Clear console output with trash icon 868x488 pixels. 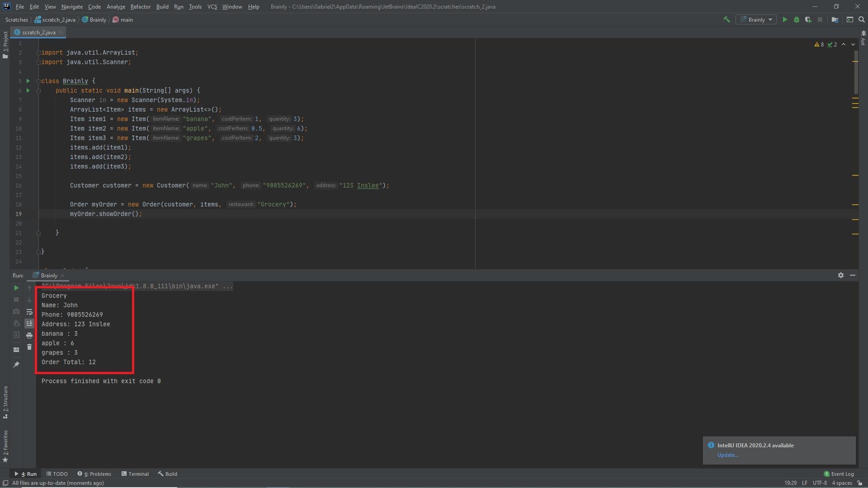[x=29, y=347]
